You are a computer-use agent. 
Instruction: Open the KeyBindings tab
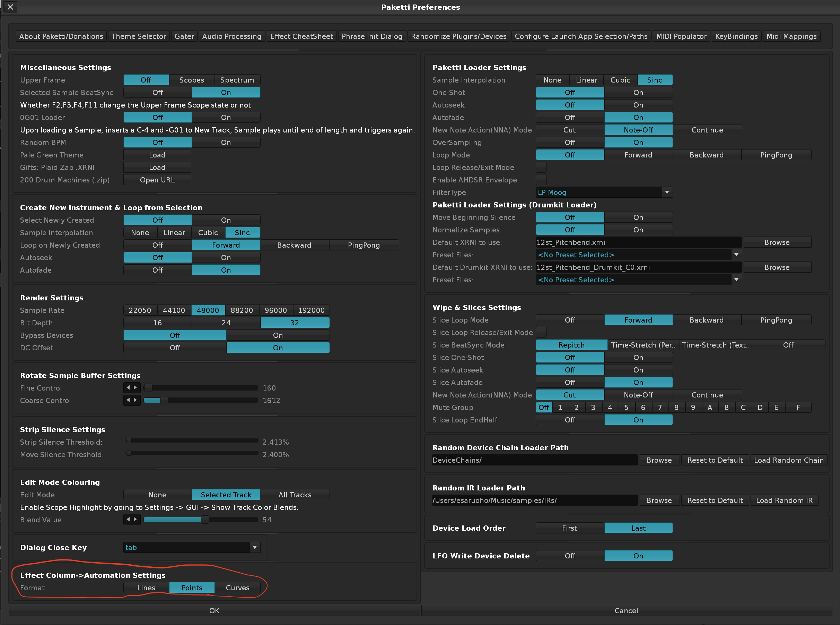point(736,36)
